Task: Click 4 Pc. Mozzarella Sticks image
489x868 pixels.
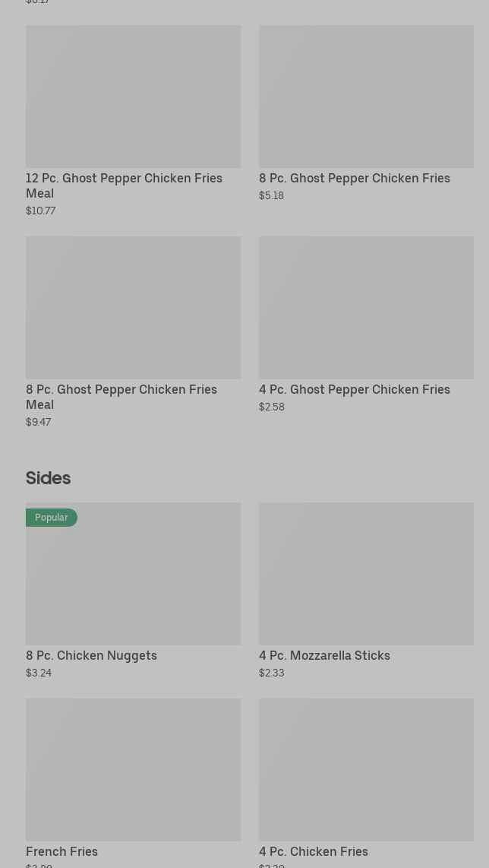Action: pos(366,573)
